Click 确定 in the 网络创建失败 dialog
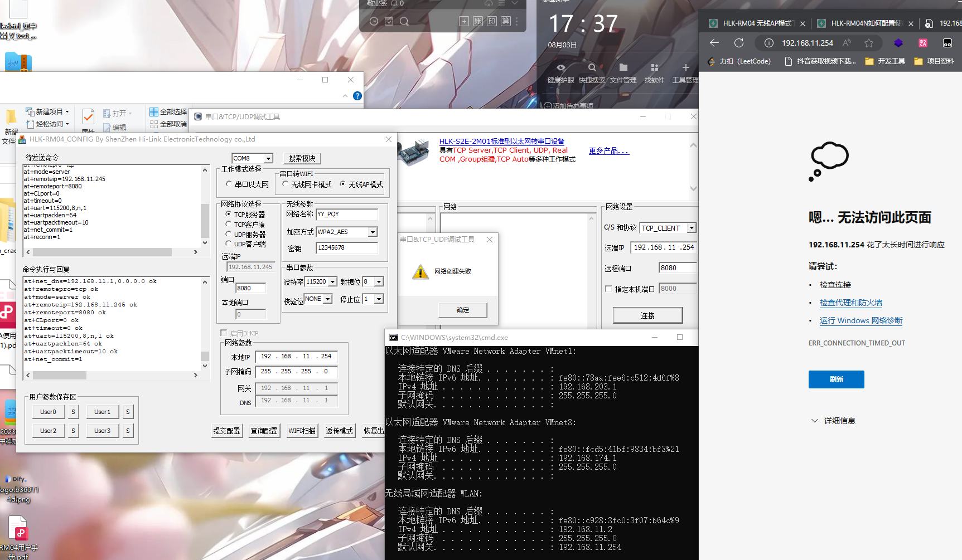The width and height of the screenshot is (962, 560). (x=463, y=310)
